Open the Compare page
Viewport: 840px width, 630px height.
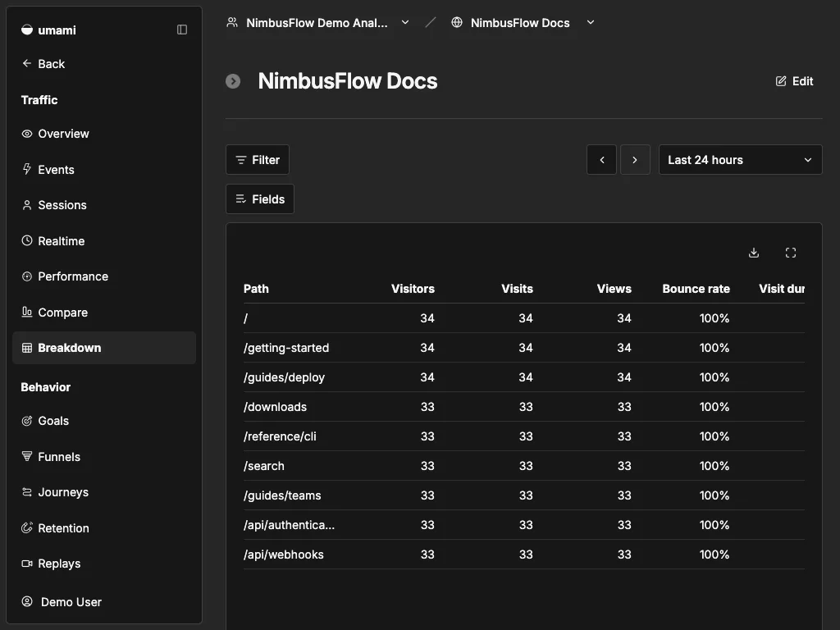(x=104, y=313)
